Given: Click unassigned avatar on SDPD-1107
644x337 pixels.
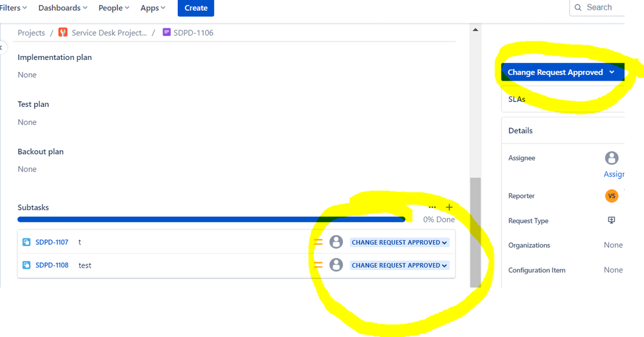Looking at the screenshot, I should click(x=336, y=242).
